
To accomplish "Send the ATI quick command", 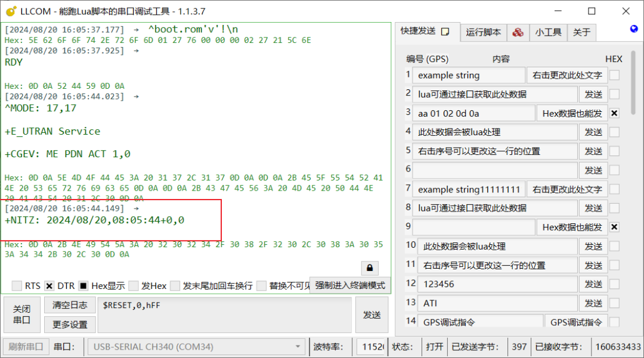I will [593, 303].
